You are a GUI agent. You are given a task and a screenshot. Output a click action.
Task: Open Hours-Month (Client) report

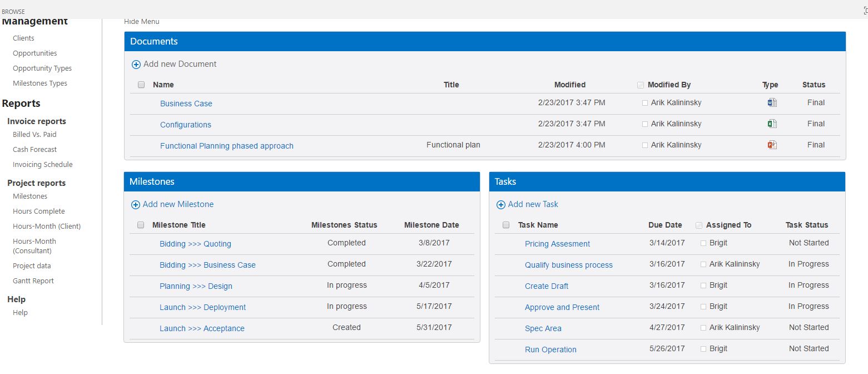pyautogui.click(x=47, y=227)
